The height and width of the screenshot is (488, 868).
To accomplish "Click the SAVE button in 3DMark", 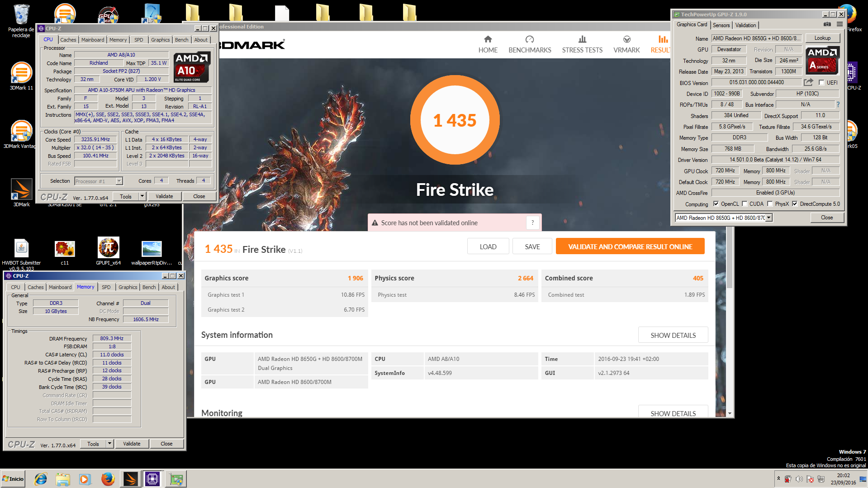I will (532, 246).
